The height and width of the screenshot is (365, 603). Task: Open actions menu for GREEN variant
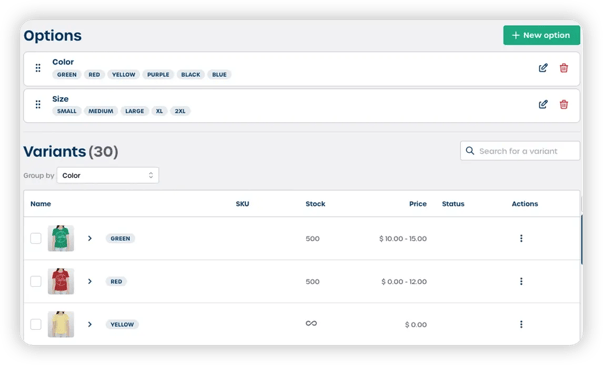(521, 238)
